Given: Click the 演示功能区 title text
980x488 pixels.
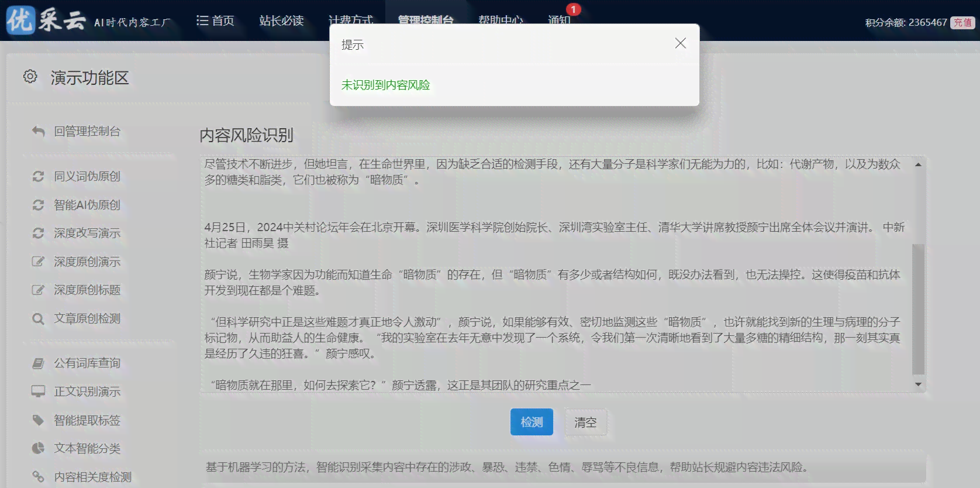Looking at the screenshot, I should coord(89,77).
